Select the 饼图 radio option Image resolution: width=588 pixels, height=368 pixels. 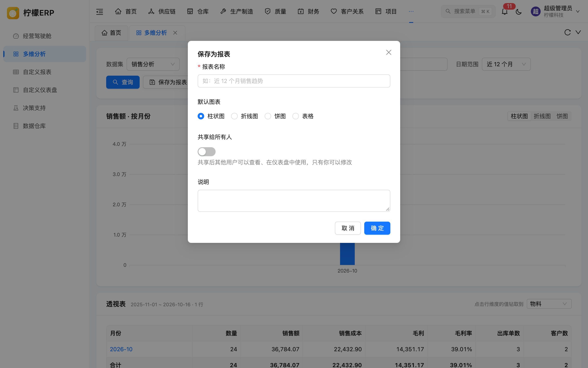pos(268,116)
